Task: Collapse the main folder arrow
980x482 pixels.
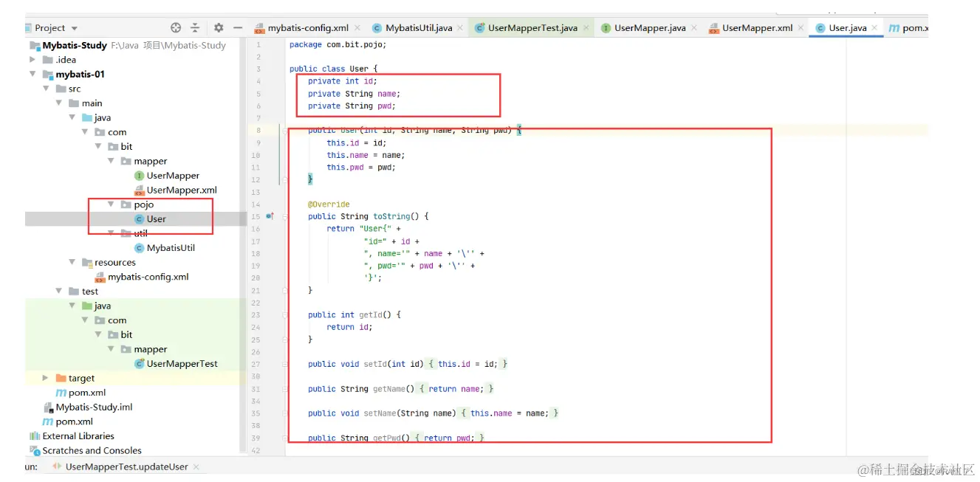Action: (x=59, y=103)
